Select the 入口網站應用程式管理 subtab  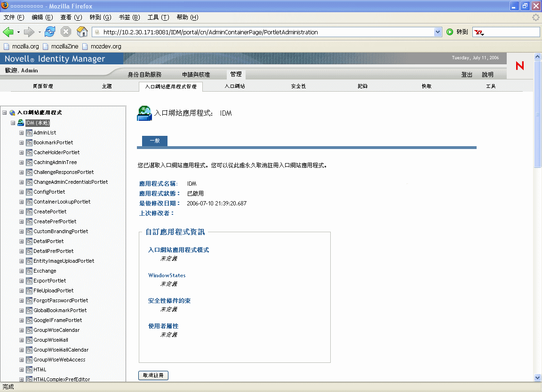point(171,86)
